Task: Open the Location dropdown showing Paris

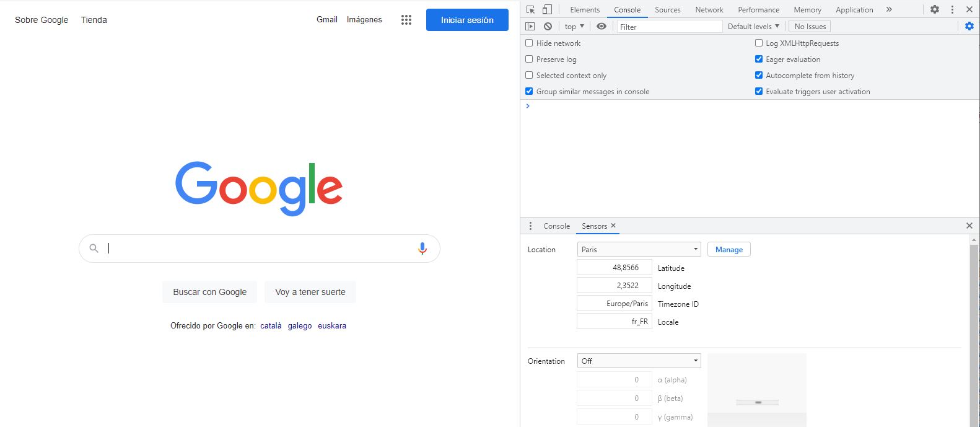Action: coord(639,249)
